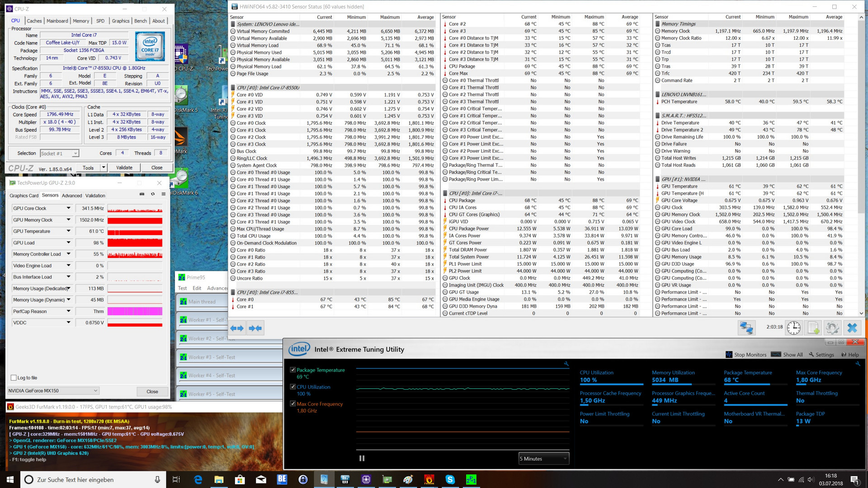Image resolution: width=868 pixels, height=488 pixels.
Task: Open Microsoft Edge from taskbar
Action: pos(198,480)
